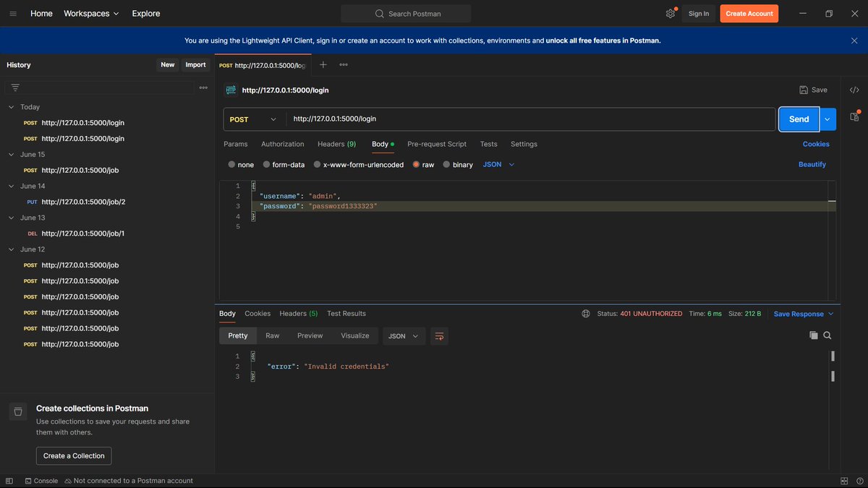Open the hamburger menu icon
This screenshot has height=488, width=868.
(x=13, y=14)
